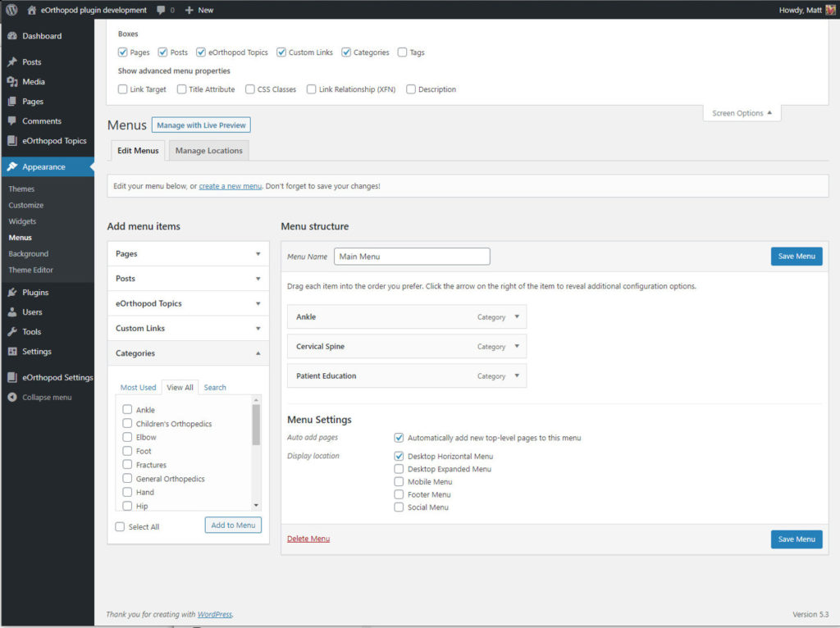Viewport: 840px width, 628px height.
Task: Collapse the Categories accordion arrow
Action: pyautogui.click(x=258, y=353)
